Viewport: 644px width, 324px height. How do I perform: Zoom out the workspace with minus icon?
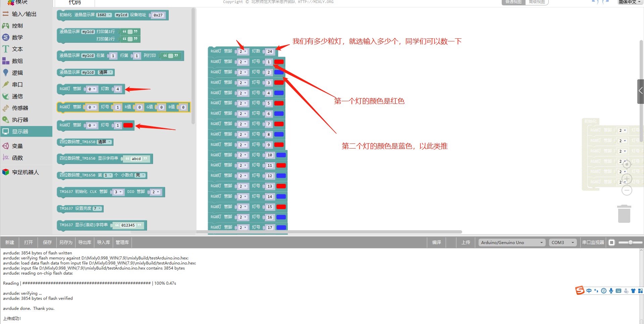(x=627, y=191)
